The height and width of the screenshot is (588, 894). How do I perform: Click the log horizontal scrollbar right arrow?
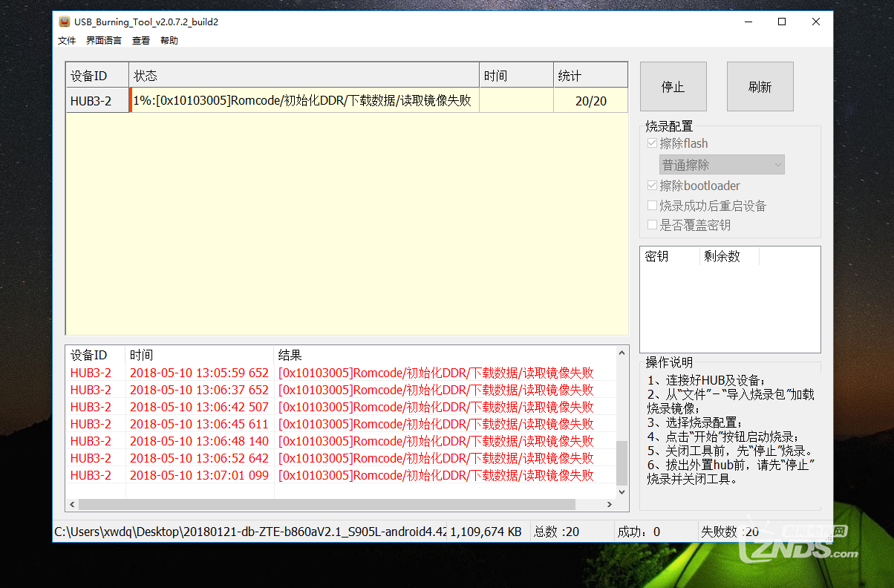point(610,505)
